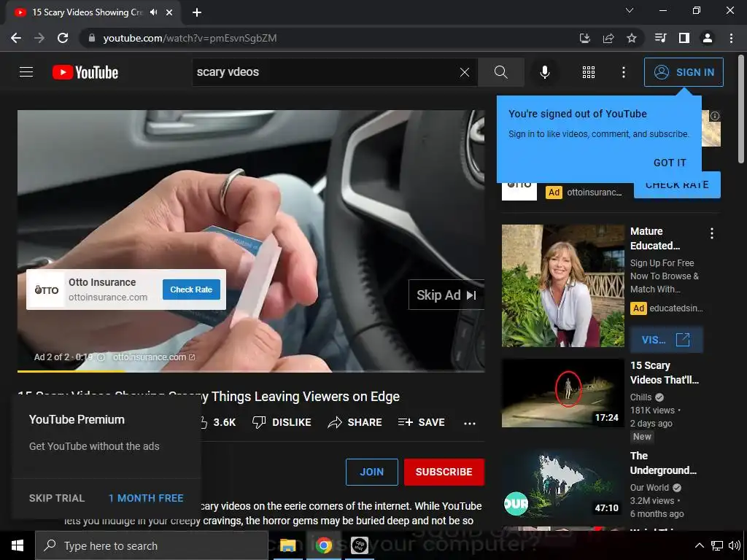
Task: Click sidebar ad info icon top right
Action: click(715, 116)
